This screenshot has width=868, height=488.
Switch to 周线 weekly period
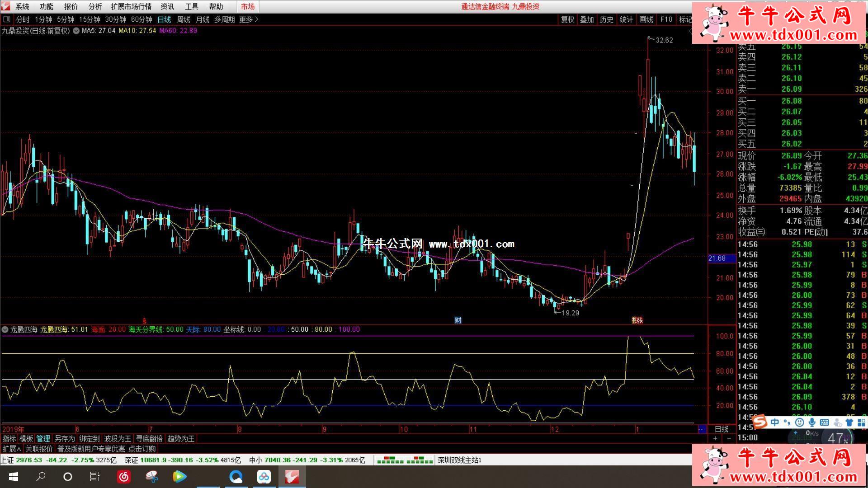[184, 19]
